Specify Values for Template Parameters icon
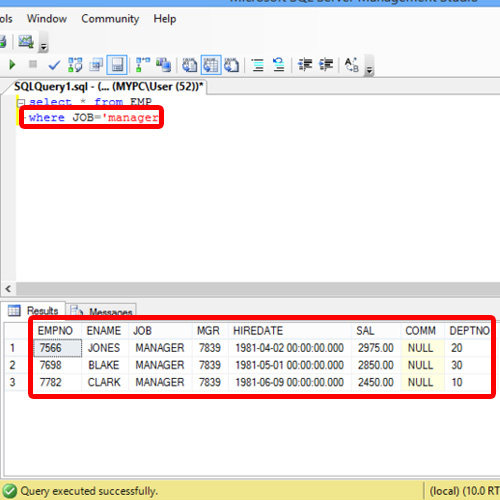500x500 pixels. coord(352,65)
